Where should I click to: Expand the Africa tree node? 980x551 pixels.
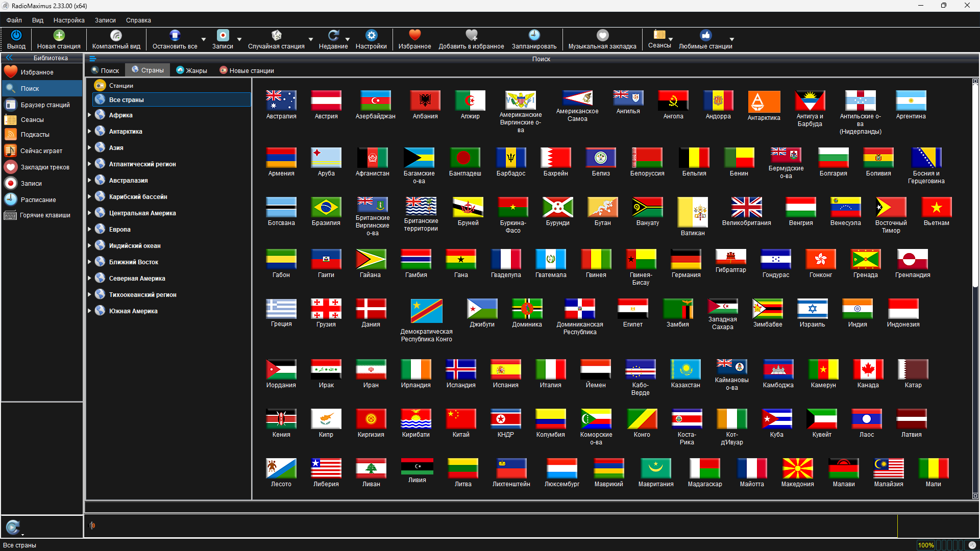(90, 115)
